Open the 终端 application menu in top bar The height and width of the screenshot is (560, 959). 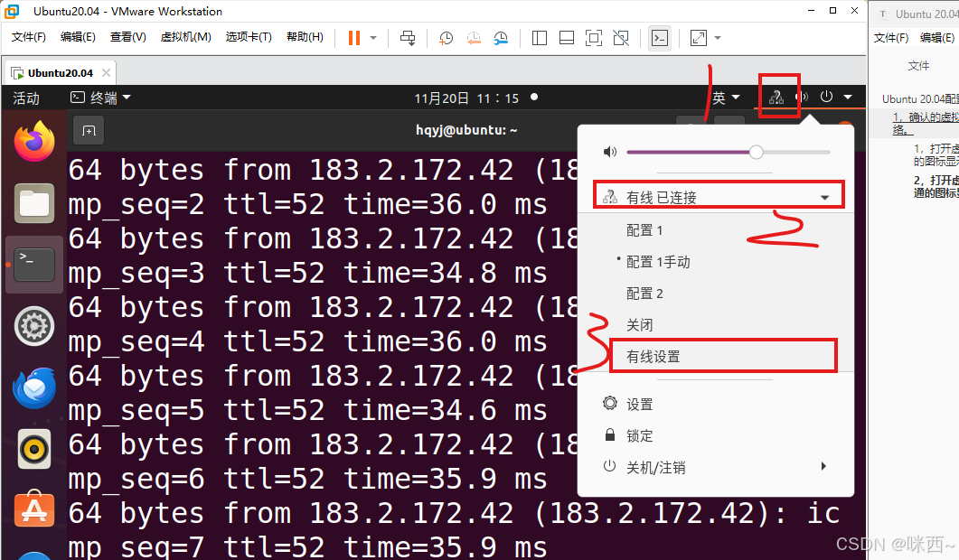point(101,98)
